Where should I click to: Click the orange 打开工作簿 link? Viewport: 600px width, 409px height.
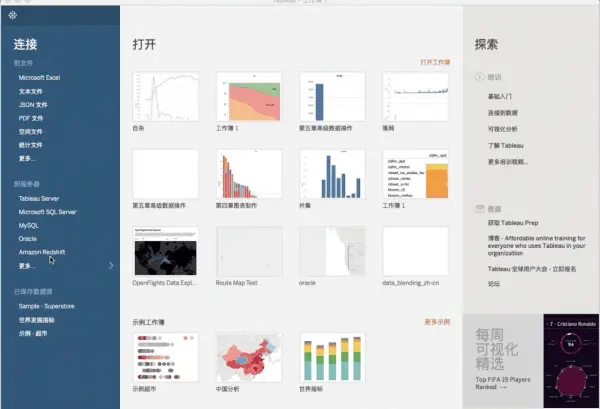(435, 62)
